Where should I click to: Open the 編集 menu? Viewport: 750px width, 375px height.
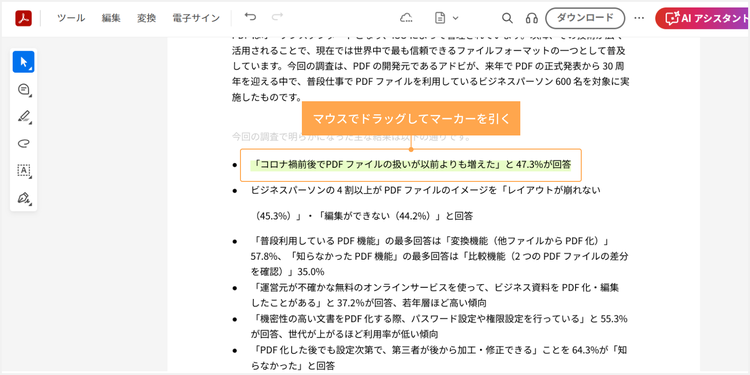point(111,18)
